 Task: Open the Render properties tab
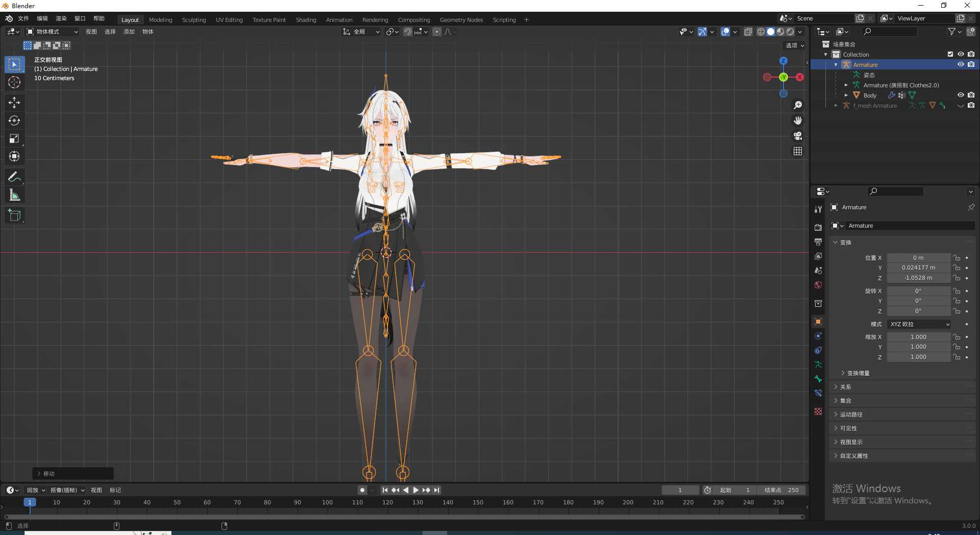[x=818, y=227]
